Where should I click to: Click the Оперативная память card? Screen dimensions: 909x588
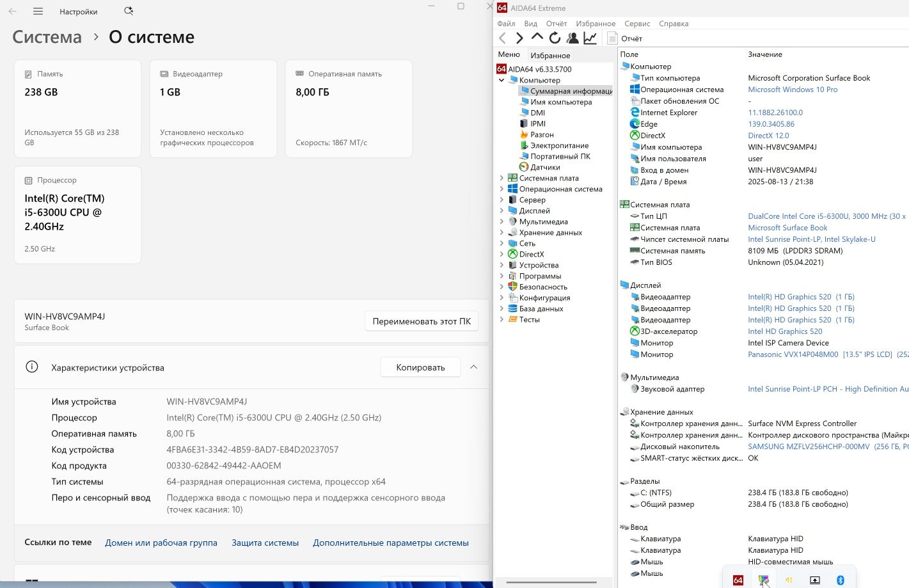point(349,109)
